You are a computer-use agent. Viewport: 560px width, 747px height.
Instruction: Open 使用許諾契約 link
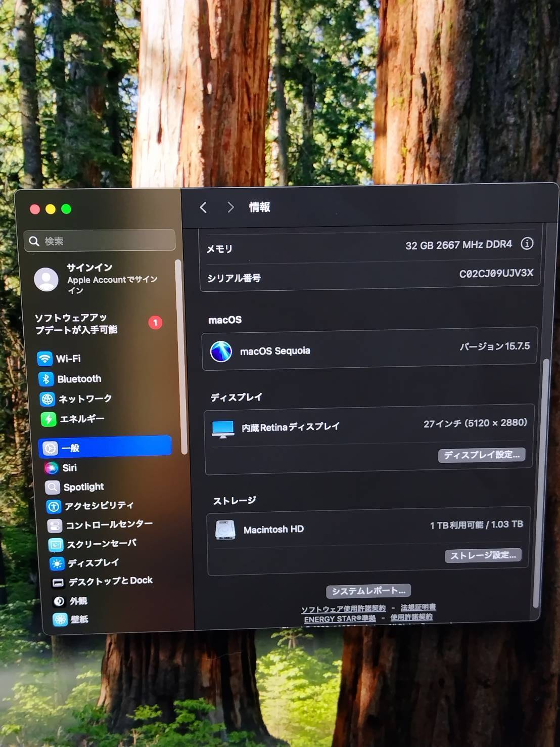[x=411, y=617]
